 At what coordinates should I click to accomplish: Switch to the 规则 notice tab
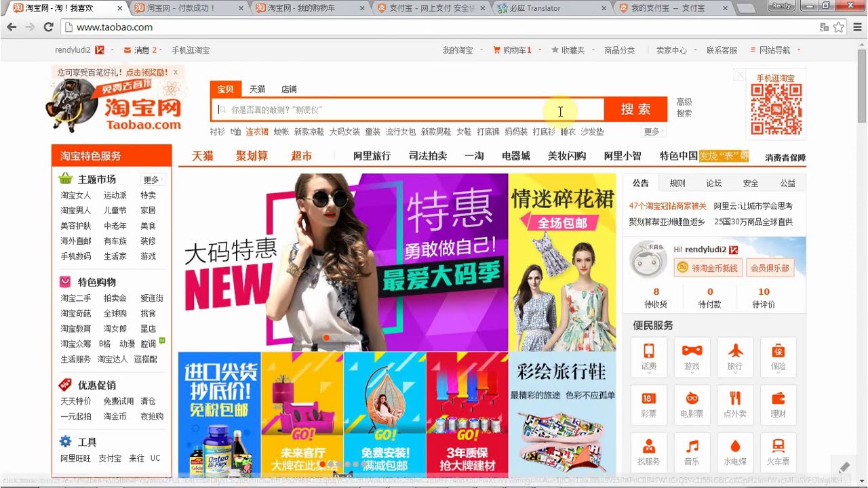[x=677, y=183]
